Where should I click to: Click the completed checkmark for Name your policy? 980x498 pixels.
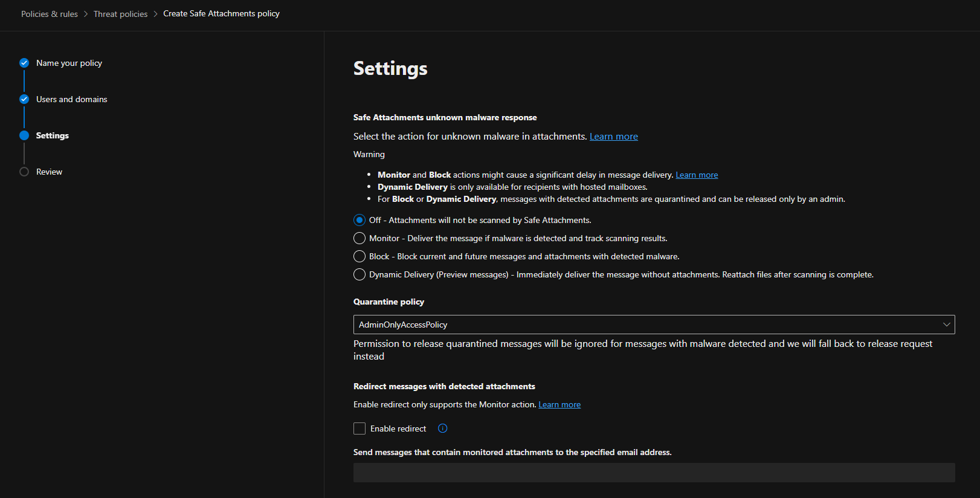click(x=24, y=63)
